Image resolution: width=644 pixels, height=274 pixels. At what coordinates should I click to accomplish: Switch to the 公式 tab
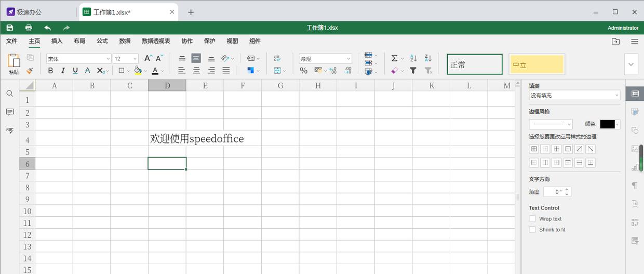[x=102, y=41]
